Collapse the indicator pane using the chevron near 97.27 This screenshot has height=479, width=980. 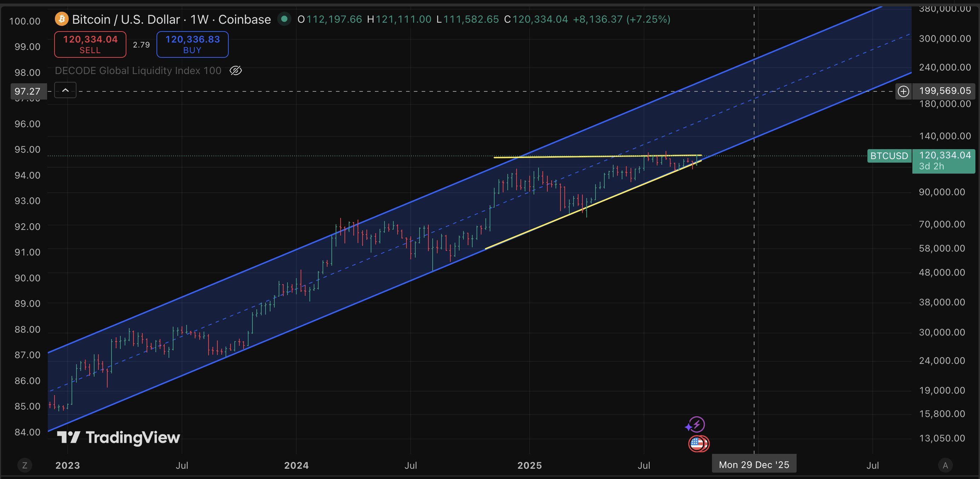pos(65,90)
